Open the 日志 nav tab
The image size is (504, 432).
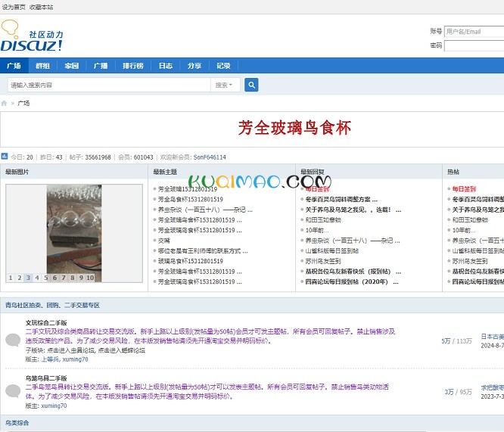(x=166, y=66)
